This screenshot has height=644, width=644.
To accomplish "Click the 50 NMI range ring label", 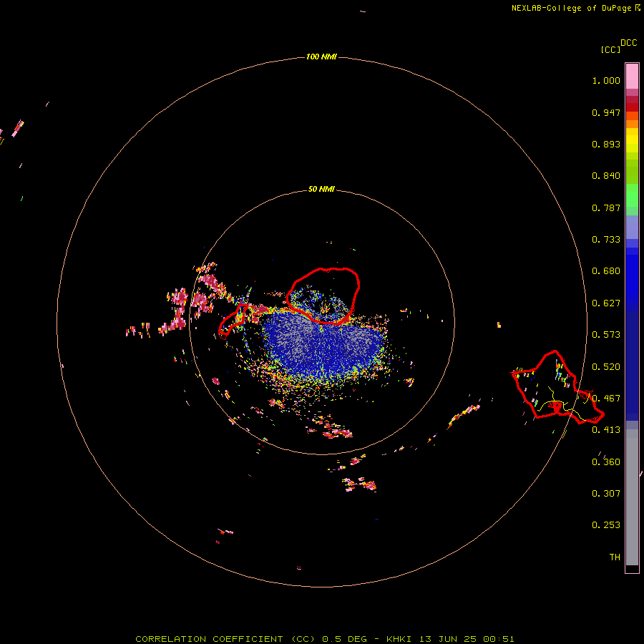I will click(x=321, y=189).
